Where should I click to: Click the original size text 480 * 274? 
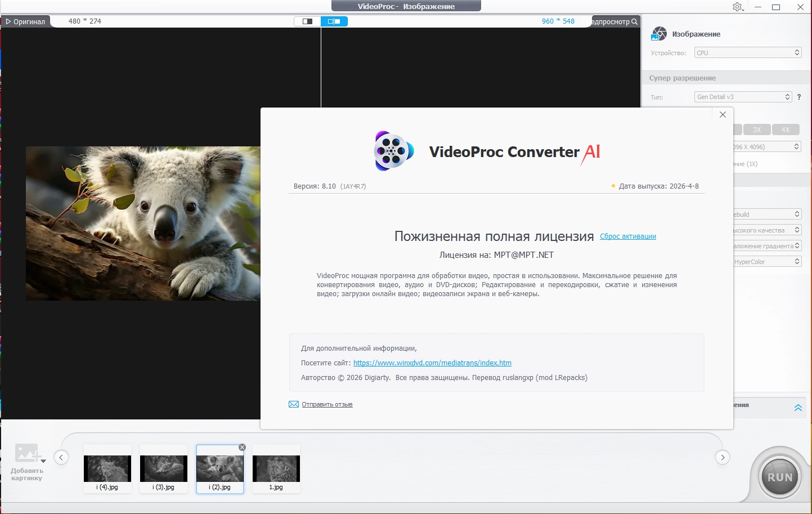tap(85, 21)
